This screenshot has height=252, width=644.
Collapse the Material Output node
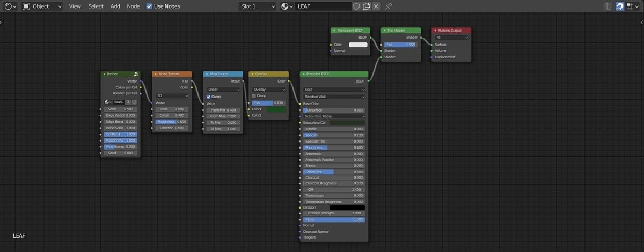click(x=435, y=31)
